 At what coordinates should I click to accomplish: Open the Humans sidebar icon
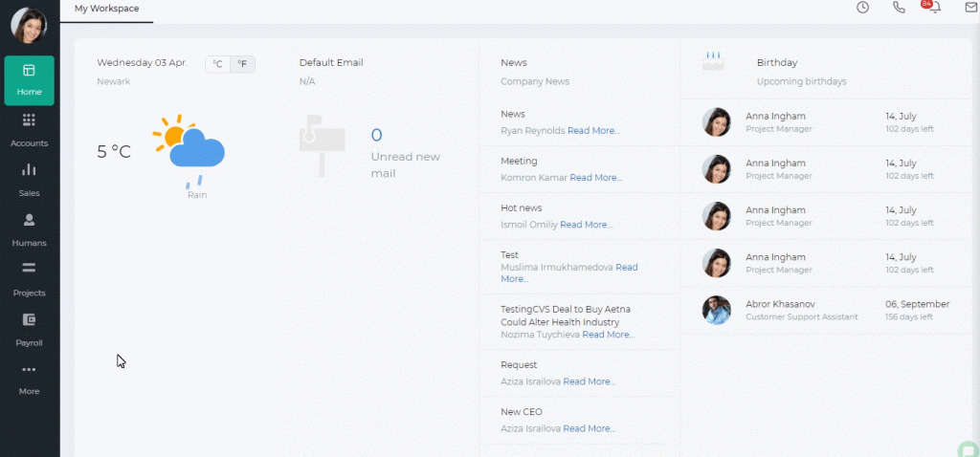tap(29, 220)
